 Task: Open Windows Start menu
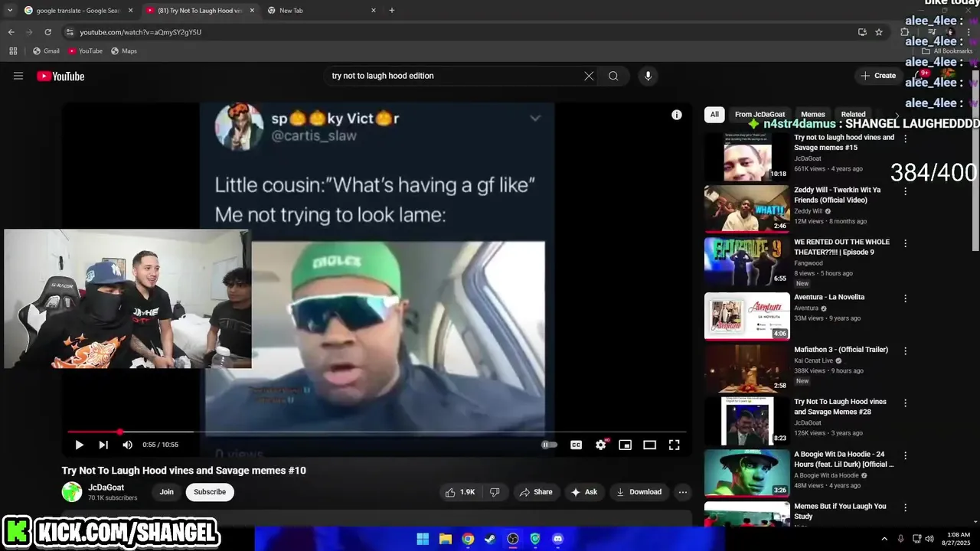click(423, 539)
